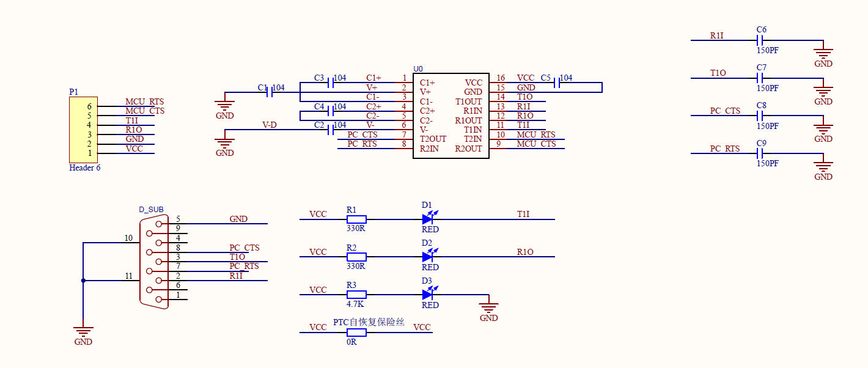
Task: Select the 'PTC自恢复保险丝' label
Action: click(x=369, y=322)
